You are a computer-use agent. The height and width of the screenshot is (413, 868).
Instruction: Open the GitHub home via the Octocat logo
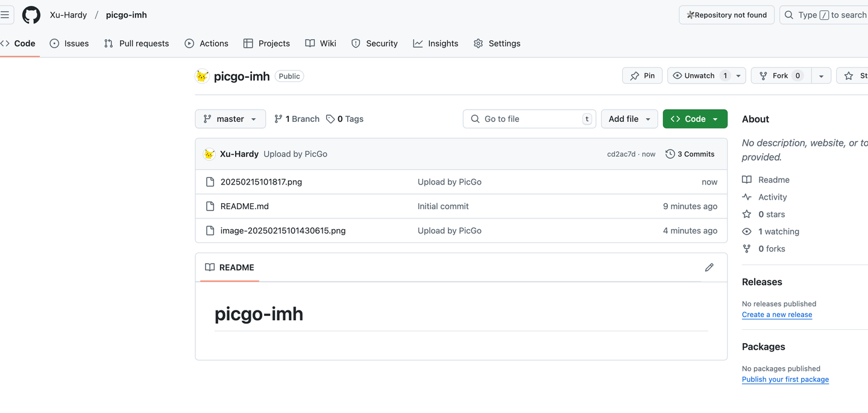coord(31,14)
